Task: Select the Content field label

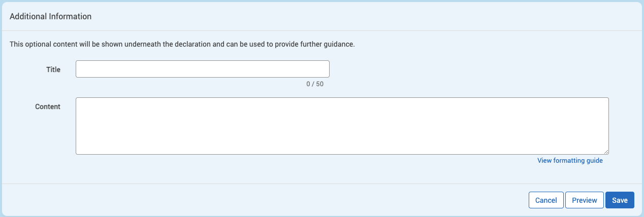Action: [x=48, y=107]
